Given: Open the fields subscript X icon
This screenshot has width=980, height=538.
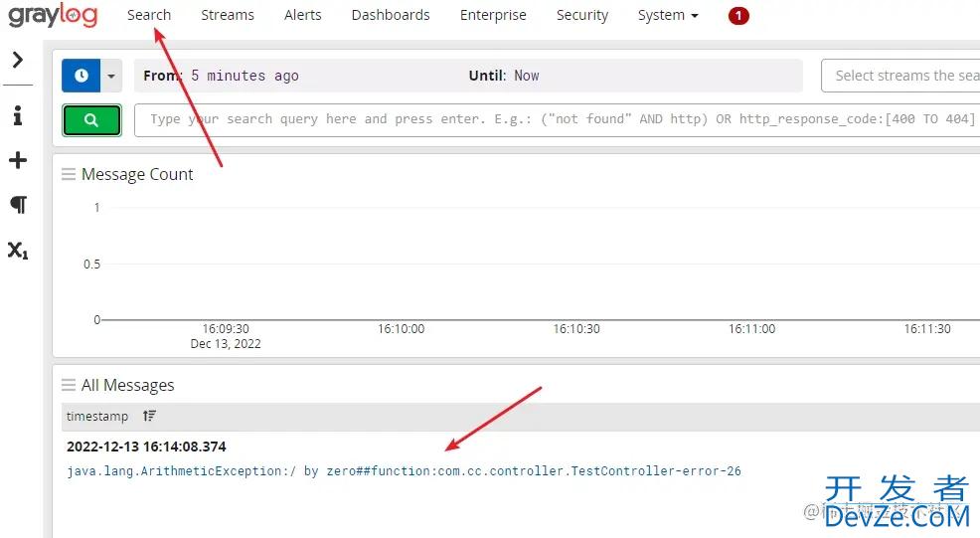Looking at the screenshot, I should pyautogui.click(x=18, y=251).
